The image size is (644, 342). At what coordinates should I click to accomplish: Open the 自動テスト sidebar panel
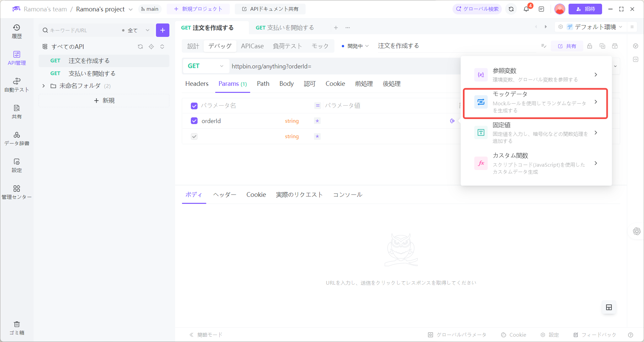(x=17, y=84)
